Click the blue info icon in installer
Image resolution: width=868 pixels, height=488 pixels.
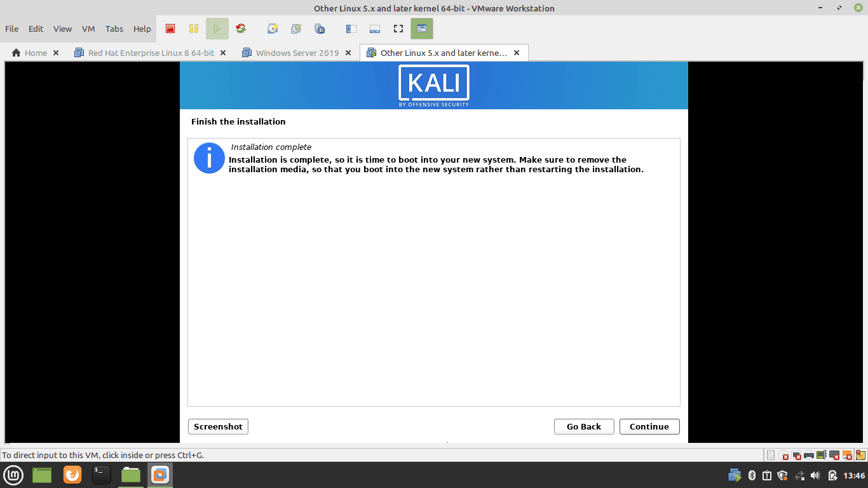tap(209, 158)
